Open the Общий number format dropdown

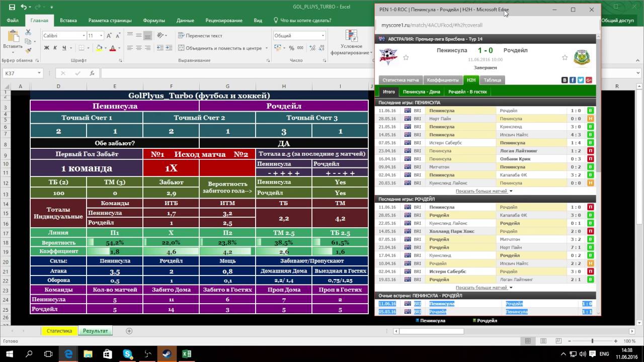[x=323, y=36]
